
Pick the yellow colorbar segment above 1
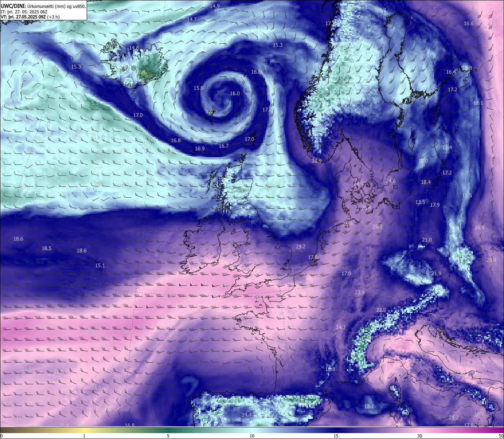coord(84,430)
